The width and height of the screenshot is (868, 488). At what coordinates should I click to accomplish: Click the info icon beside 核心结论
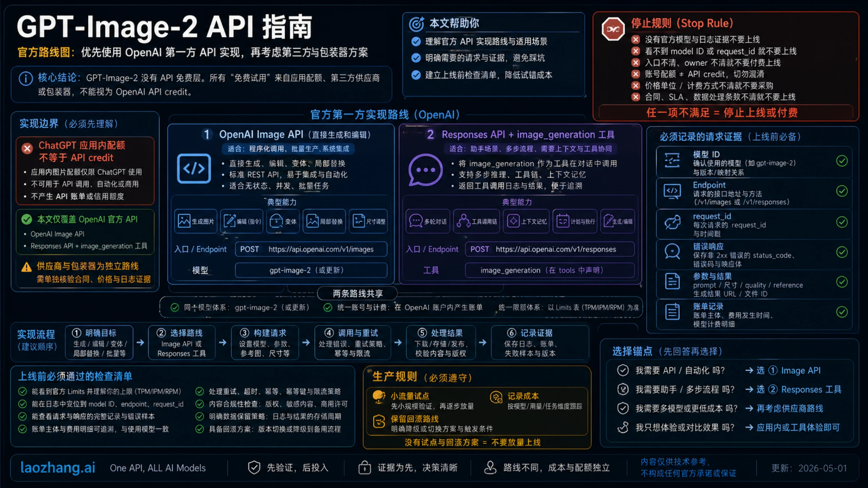[26, 78]
